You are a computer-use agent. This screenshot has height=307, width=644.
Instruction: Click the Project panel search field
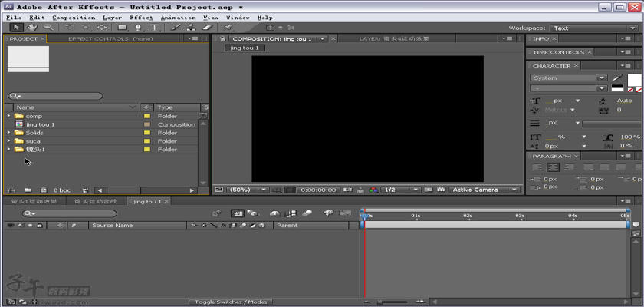[x=55, y=96]
